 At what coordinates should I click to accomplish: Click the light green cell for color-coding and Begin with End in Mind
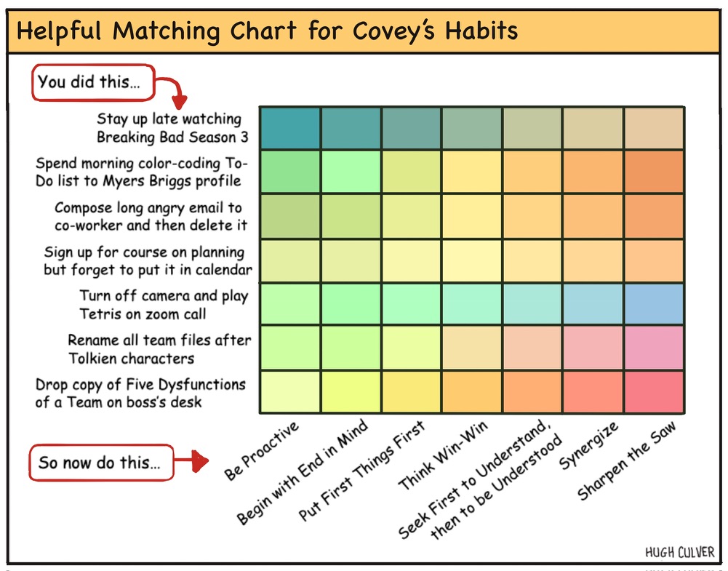point(351,172)
